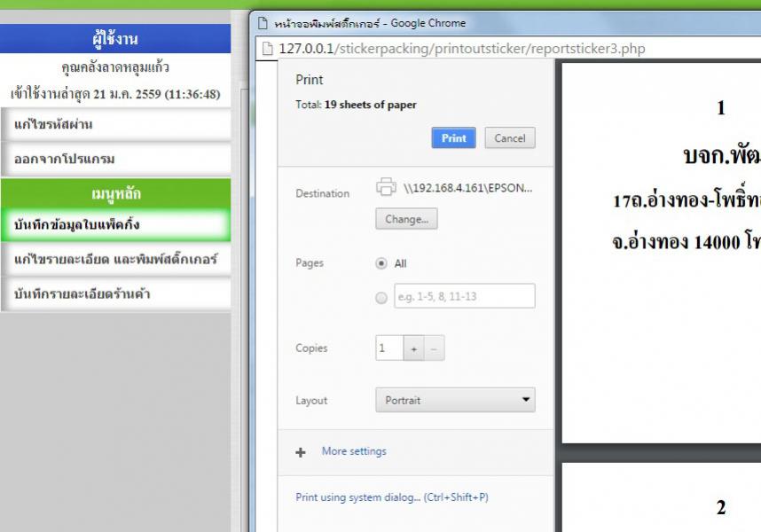Screen dimensions: 761x532
Task: Open the Layout Portrait dropdown
Action: (x=455, y=400)
